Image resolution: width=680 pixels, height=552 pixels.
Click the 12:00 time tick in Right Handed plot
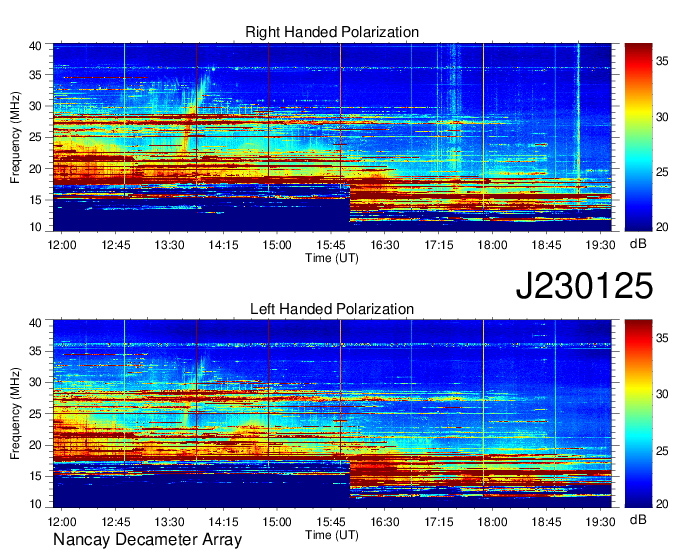(62, 245)
